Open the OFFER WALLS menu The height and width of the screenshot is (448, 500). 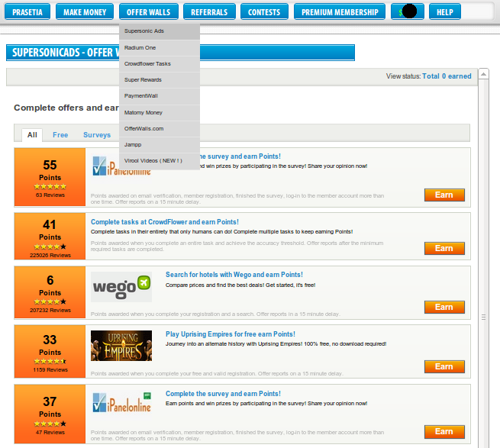pyautogui.click(x=149, y=11)
